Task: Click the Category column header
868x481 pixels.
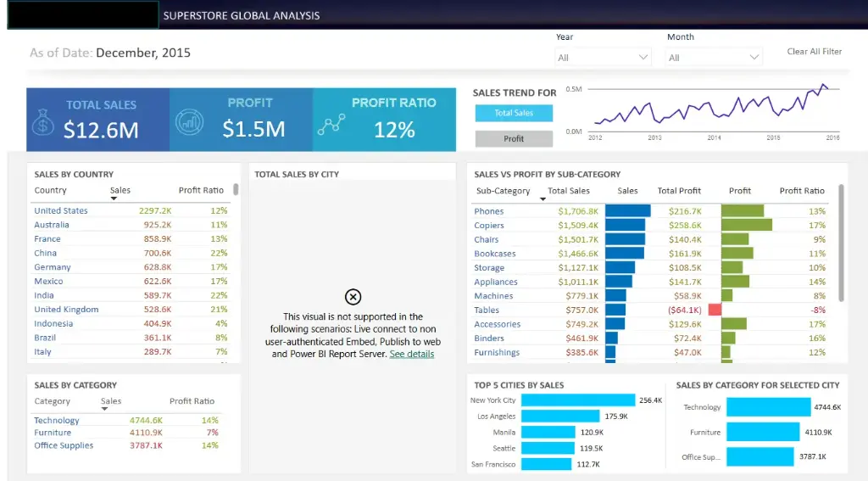Action: tap(52, 400)
